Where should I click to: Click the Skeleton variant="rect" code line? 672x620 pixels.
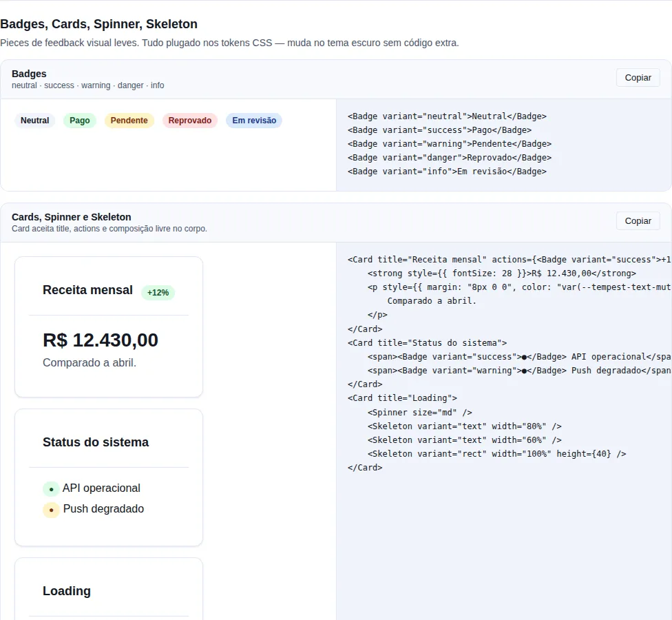496,454
